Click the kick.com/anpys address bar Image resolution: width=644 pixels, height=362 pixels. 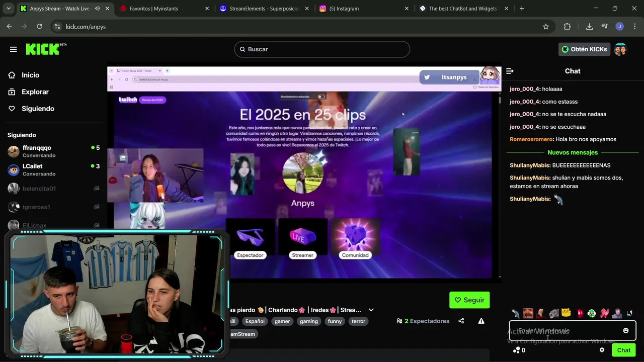[x=297, y=27]
